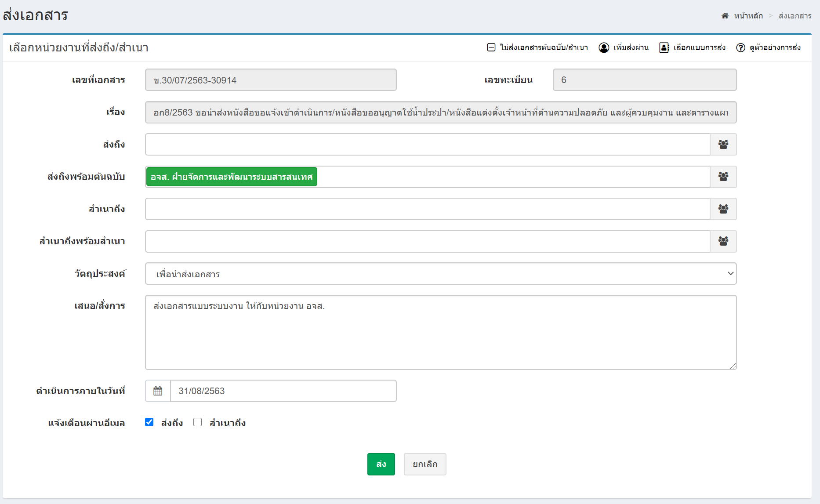
Task: Open calendar icon for due date
Action: point(158,391)
